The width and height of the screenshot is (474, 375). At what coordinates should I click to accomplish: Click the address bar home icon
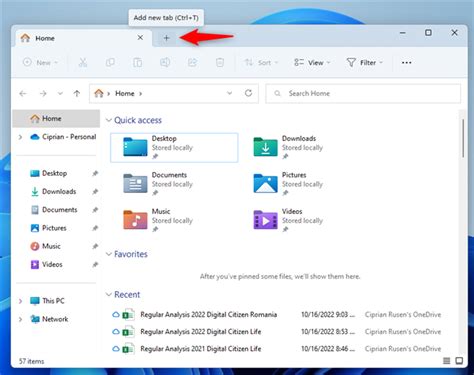99,93
